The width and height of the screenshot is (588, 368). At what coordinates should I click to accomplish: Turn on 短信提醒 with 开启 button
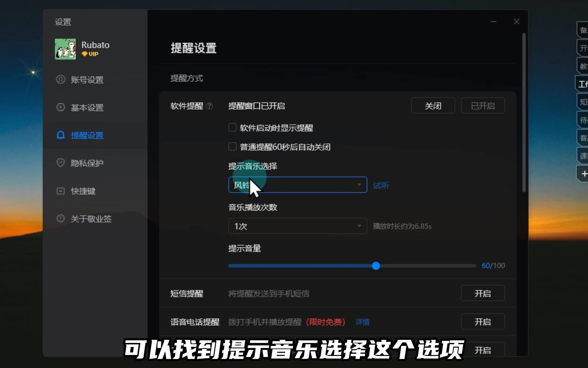[x=483, y=293]
